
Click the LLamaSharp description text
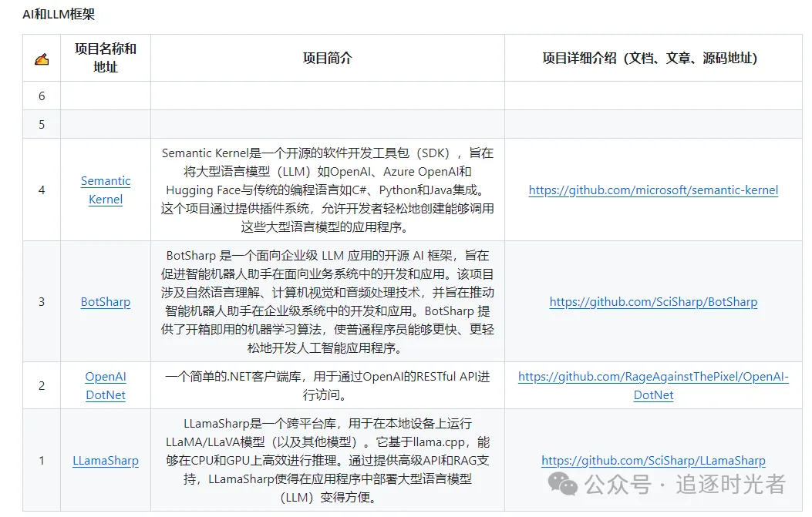(327, 460)
